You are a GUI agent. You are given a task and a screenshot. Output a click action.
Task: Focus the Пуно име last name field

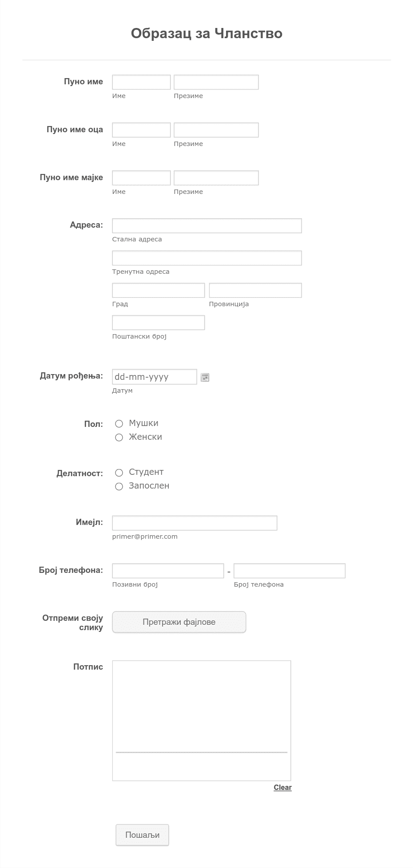click(x=216, y=82)
